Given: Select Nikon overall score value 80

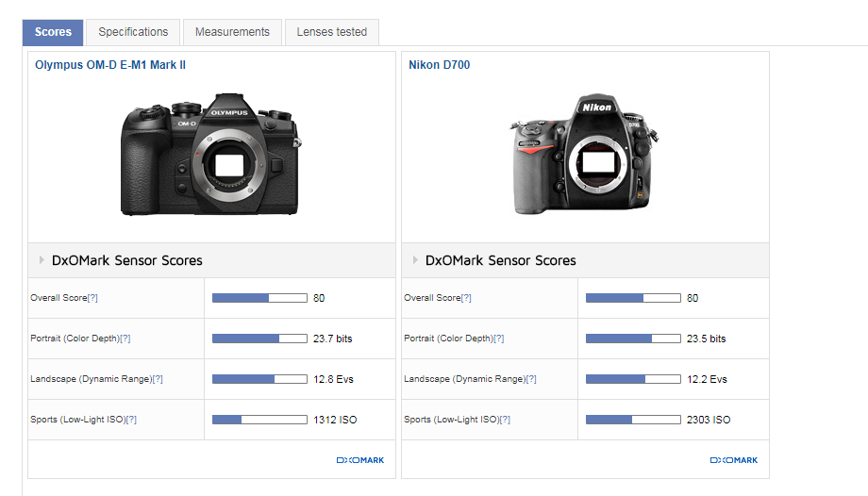Looking at the screenshot, I should 693,298.
